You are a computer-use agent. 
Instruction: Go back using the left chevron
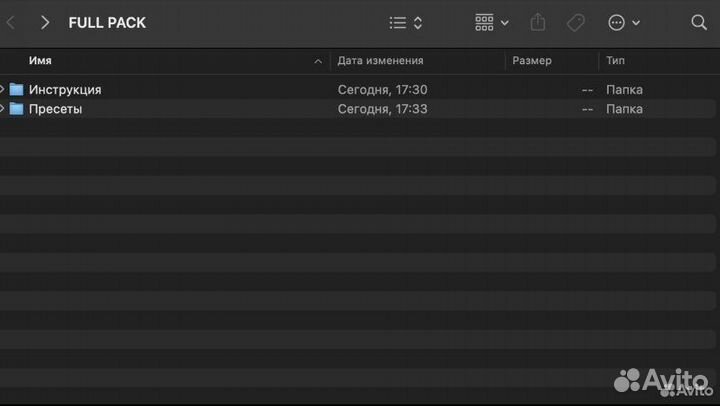[10, 22]
